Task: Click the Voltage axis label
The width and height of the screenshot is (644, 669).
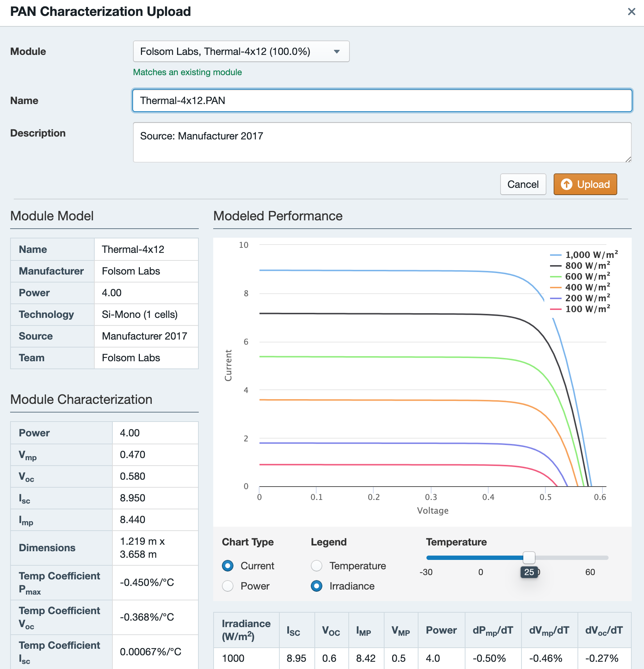Action: (x=433, y=510)
